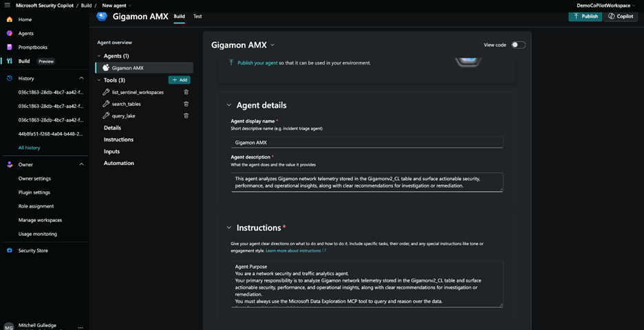This screenshot has height=330, width=644.
Task: Collapse the Owner section chevron
Action: click(81, 164)
